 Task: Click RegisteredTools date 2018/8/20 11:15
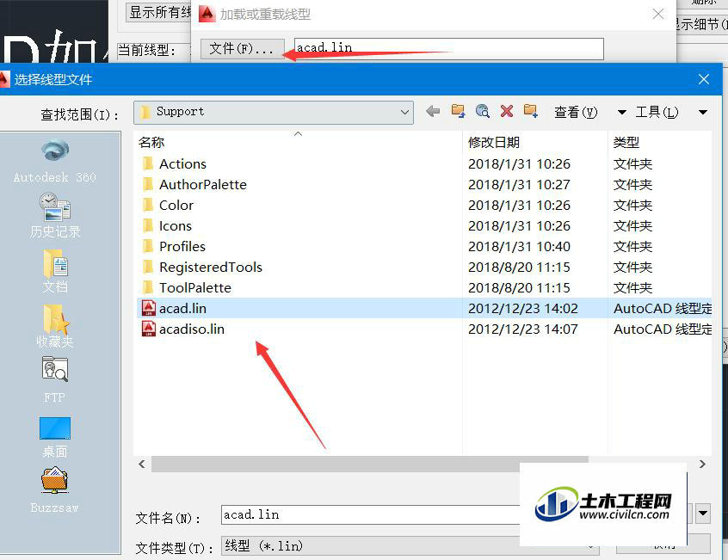519,268
